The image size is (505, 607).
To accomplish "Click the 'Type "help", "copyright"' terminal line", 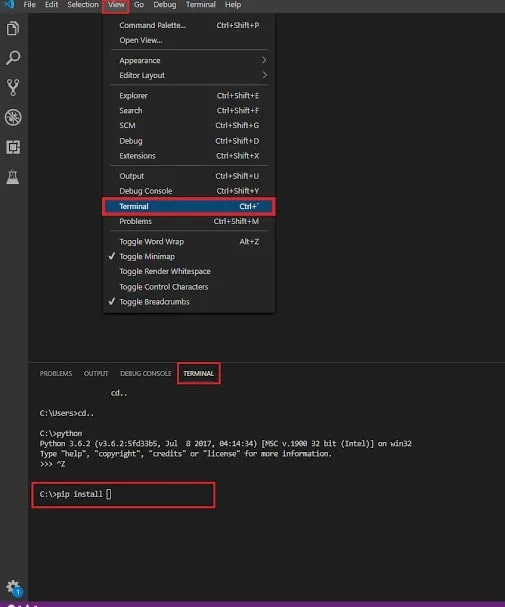I will tap(186, 454).
